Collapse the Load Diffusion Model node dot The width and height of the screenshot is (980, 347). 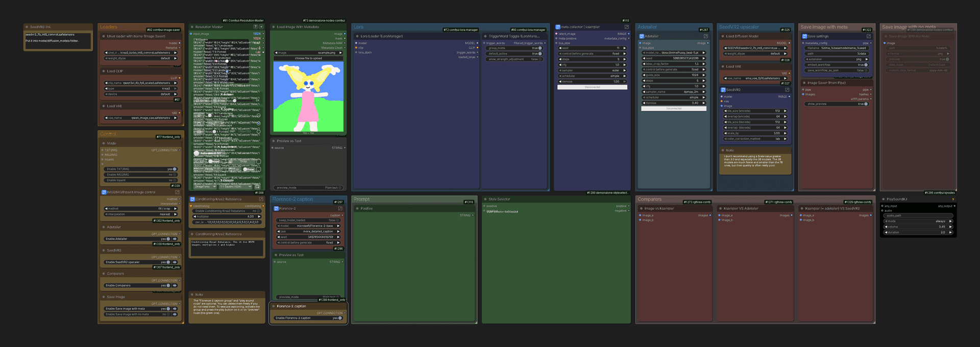pyautogui.click(x=723, y=36)
